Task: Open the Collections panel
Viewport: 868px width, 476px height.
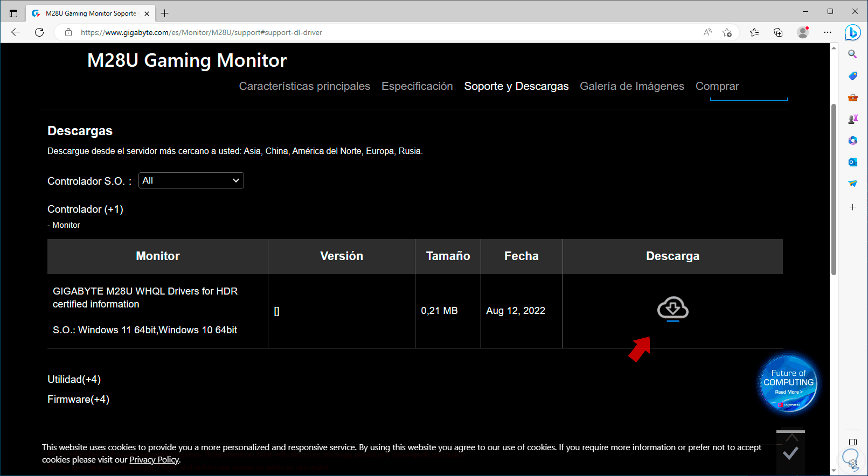Action: click(778, 32)
